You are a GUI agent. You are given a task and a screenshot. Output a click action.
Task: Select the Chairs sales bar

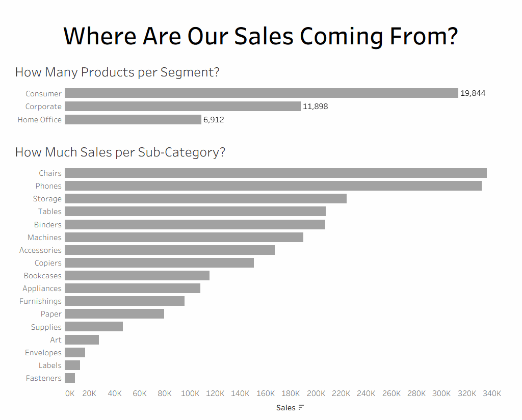coord(275,173)
